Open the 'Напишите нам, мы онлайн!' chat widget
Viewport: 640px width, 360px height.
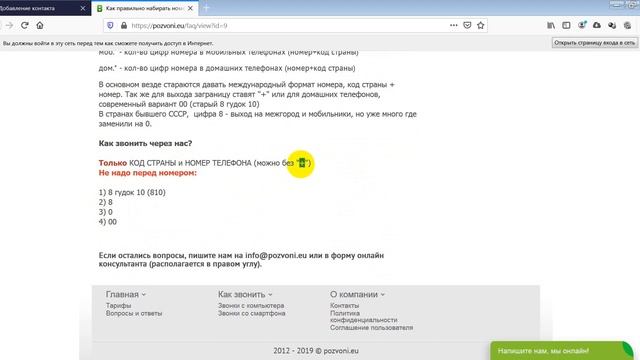click(561, 351)
